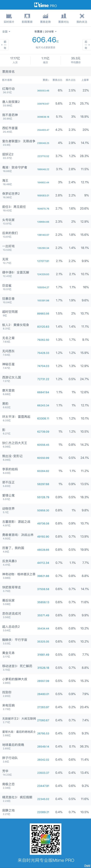Image resolution: width=91 pixels, height=868 pixels.
Task: Go to next year with 后一年
Action: (x=86, y=45)
